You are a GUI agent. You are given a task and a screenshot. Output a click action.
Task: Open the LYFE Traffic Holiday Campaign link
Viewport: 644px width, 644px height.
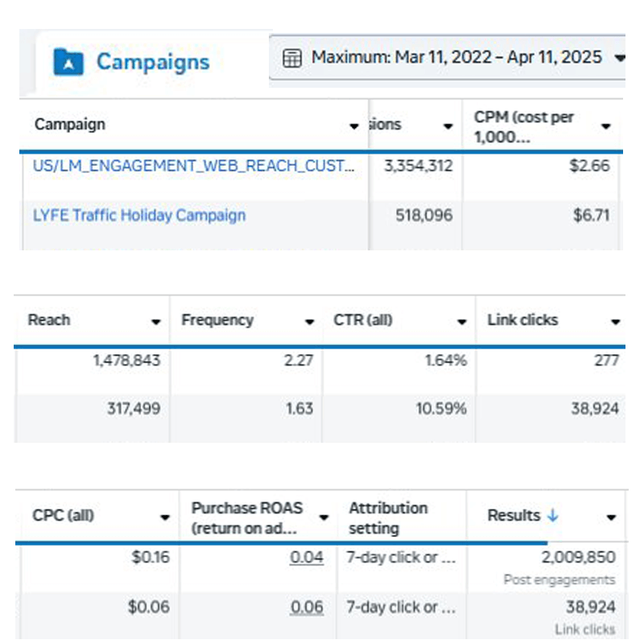click(139, 215)
